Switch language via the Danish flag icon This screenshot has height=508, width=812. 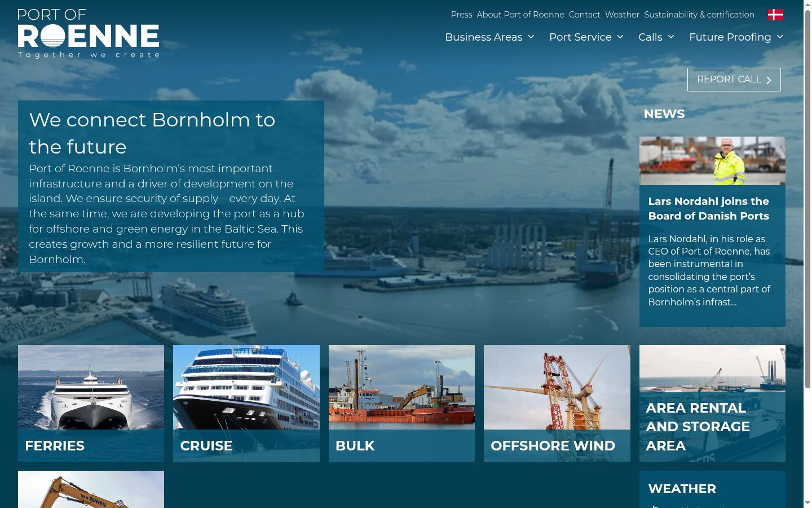tap(775, 15)
